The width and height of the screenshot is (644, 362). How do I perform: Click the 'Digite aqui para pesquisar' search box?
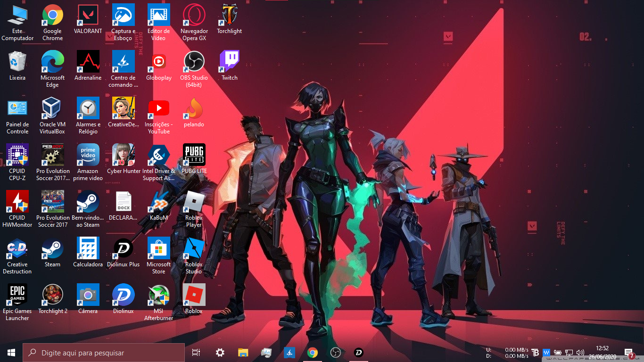click(104, 353)
